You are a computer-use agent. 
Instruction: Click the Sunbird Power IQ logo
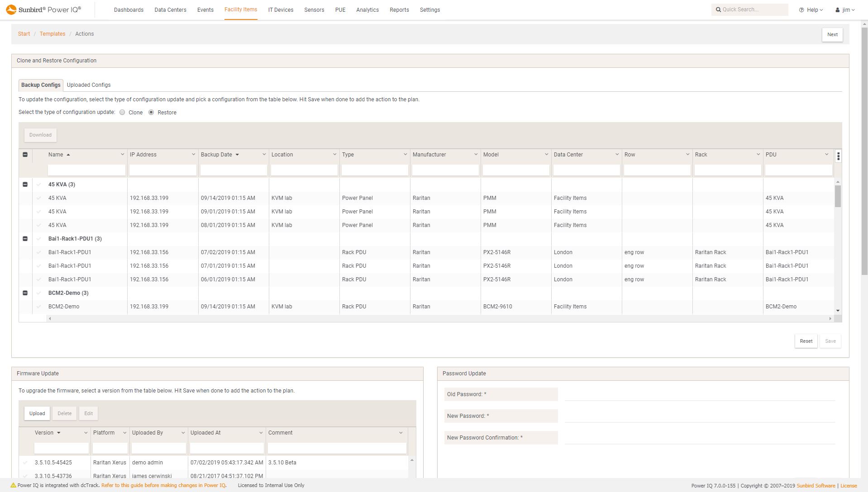click(x=43, y=9)
